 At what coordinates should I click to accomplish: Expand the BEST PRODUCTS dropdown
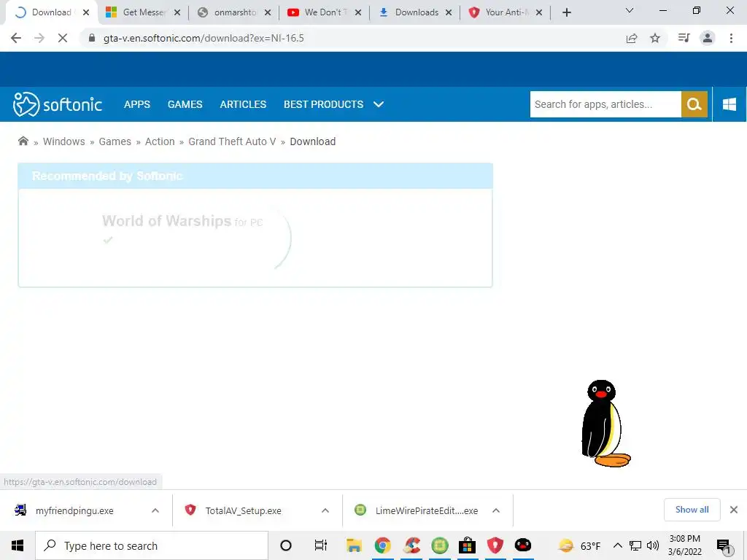[333, 104]
